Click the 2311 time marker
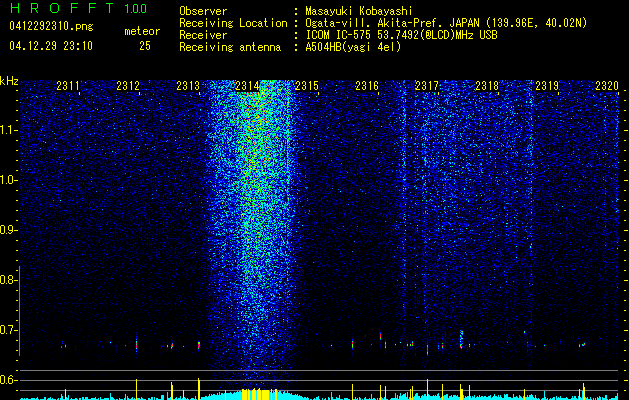 (68, 85)
